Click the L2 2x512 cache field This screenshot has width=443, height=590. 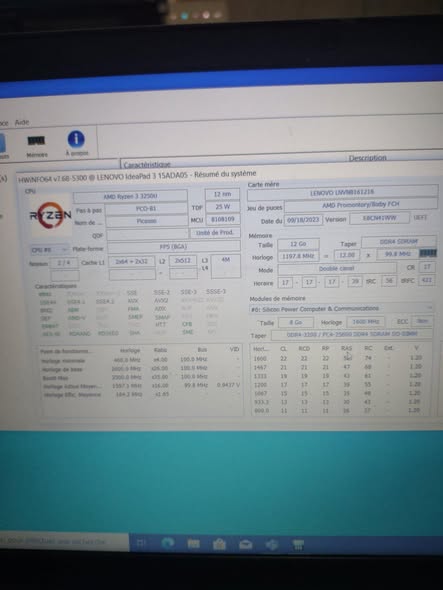(x=183, y=260)
